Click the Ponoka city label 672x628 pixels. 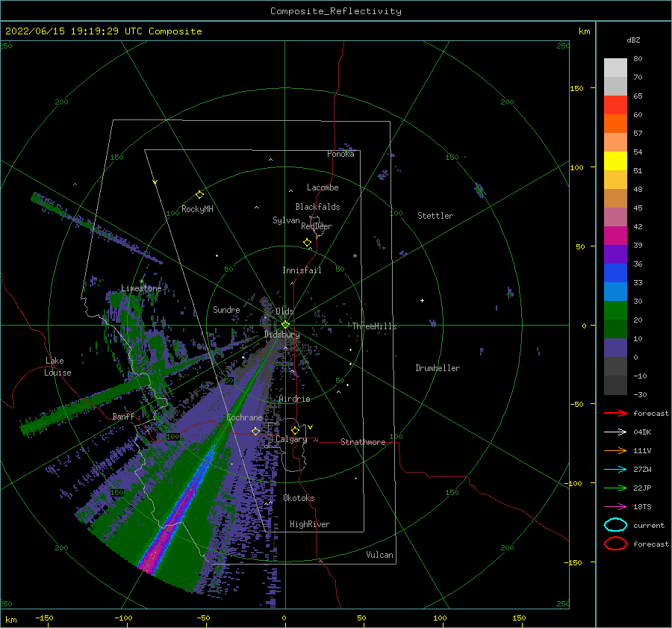[x=340, y=154]
